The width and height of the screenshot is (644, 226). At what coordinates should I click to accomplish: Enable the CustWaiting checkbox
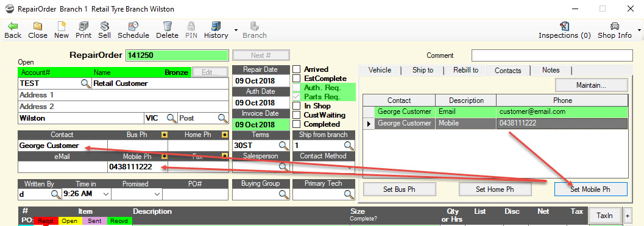point(297,115)
